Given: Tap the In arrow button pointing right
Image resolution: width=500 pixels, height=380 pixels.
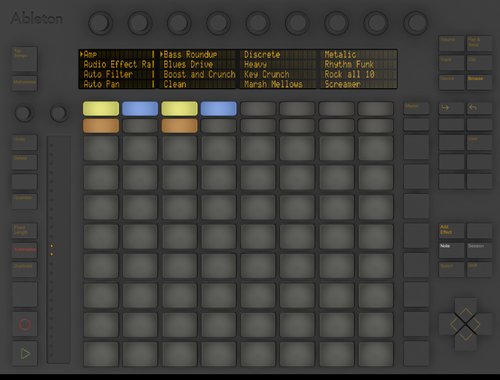Looking at the screenshot, I should coord(451,108).
